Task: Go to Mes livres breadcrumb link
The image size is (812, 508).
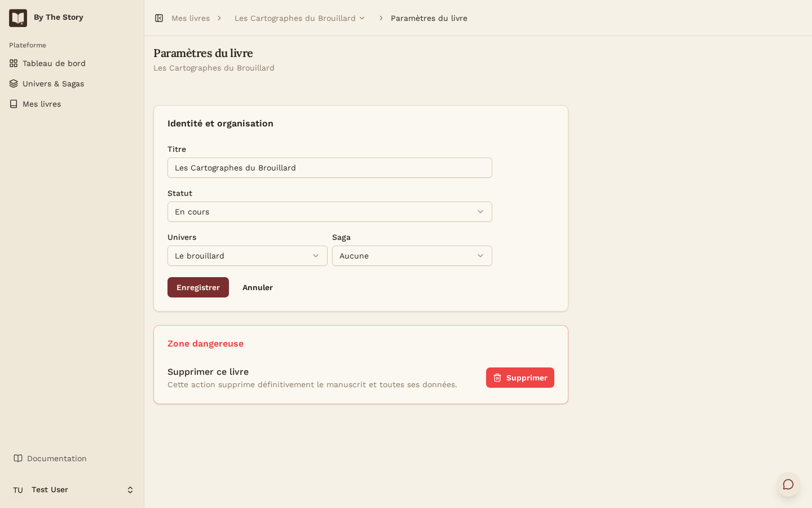Action: tap(191, 18)
